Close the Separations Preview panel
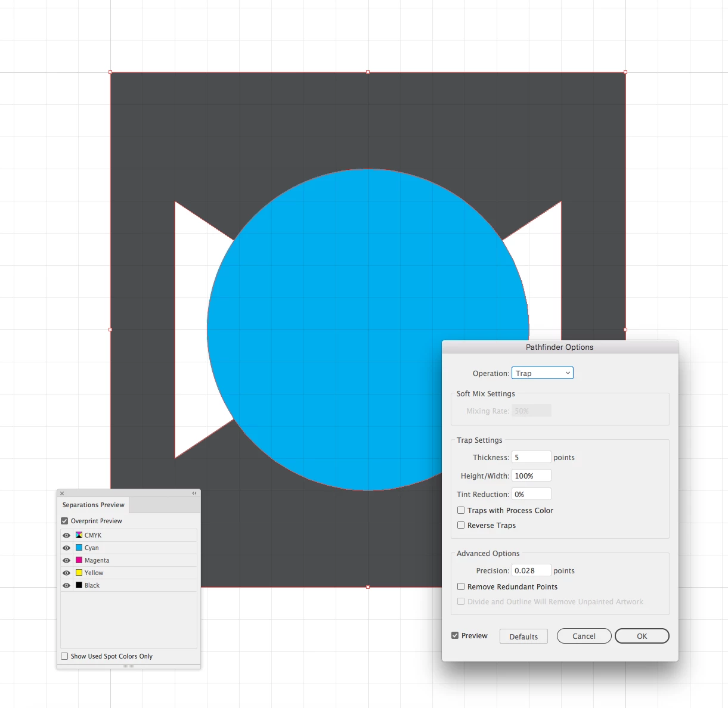Viewport: 728px width, 708px height. coord(62,493)
